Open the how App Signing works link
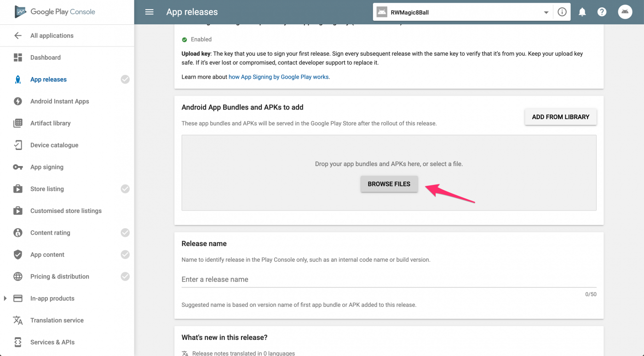 pyautogui.click(x=279, y=77)
